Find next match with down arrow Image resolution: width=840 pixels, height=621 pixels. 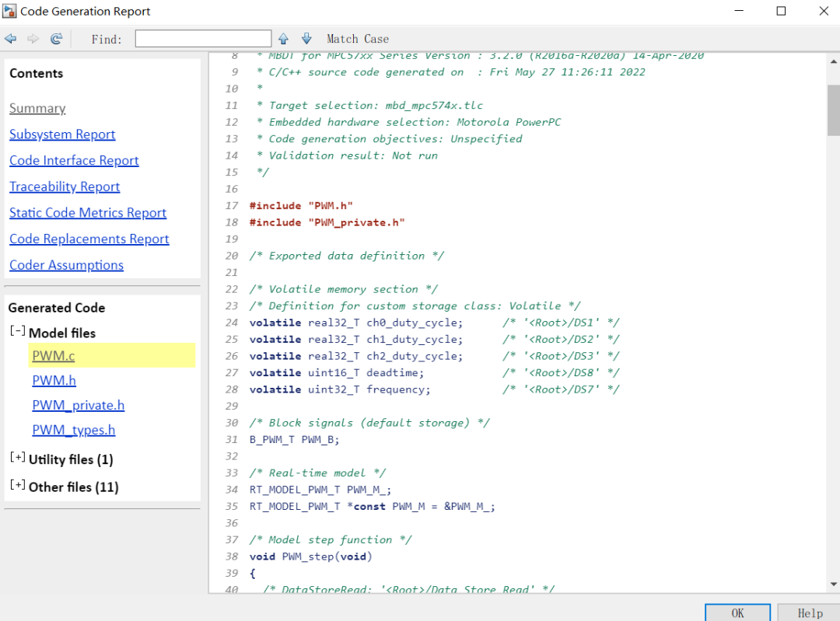(x=306, y=39)
